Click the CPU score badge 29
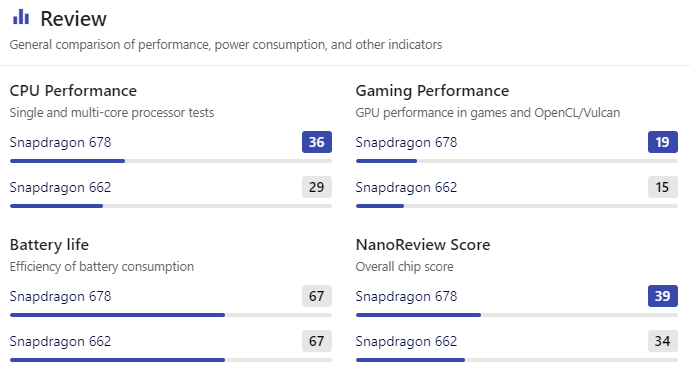This screenshot has height=374, width=690. 317,187
